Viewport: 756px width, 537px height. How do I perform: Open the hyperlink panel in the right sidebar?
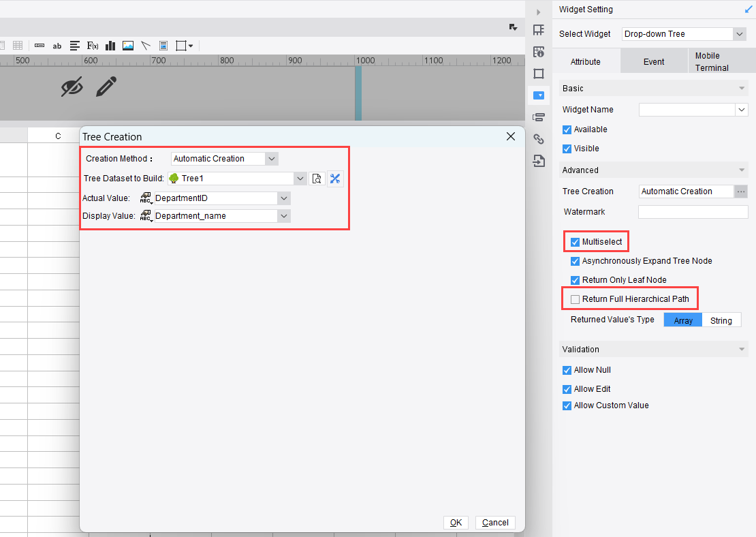539,138
